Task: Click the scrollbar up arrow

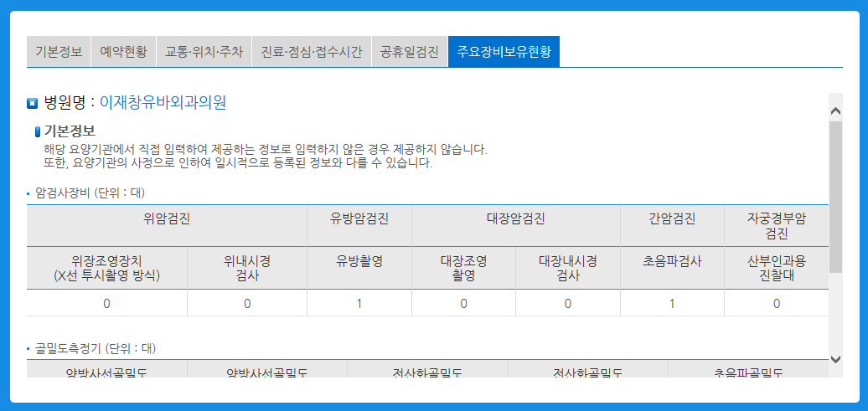Action: click(x=835, y=110)
